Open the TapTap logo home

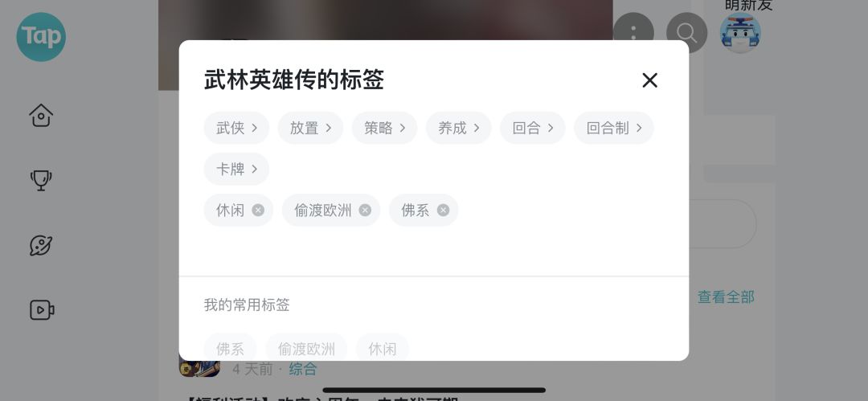click(x=41, y=36)
